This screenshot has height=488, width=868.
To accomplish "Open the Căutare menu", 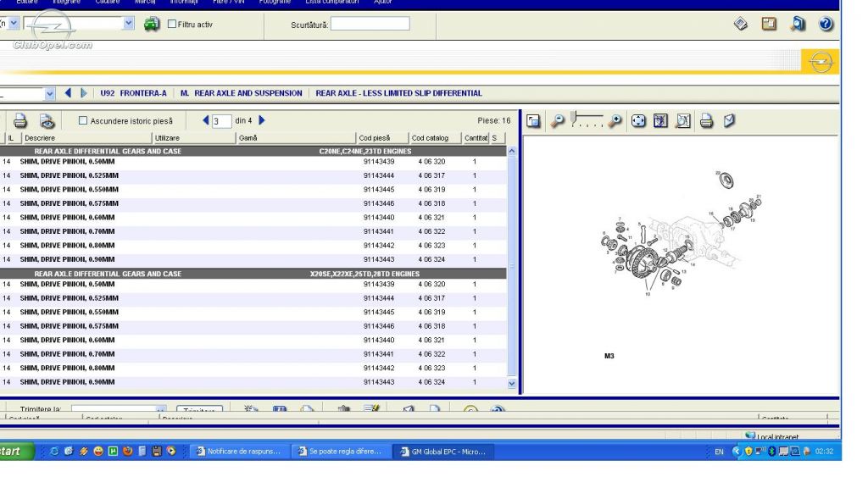I will pos(108,3).
